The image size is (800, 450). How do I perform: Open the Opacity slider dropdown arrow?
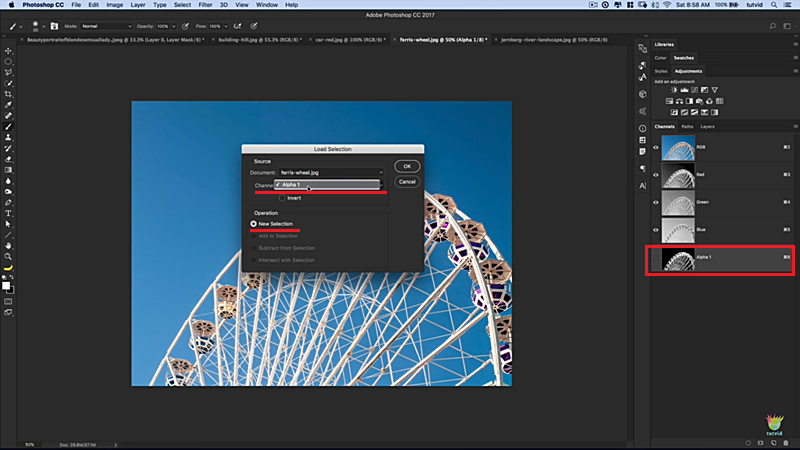click(173, 26)
